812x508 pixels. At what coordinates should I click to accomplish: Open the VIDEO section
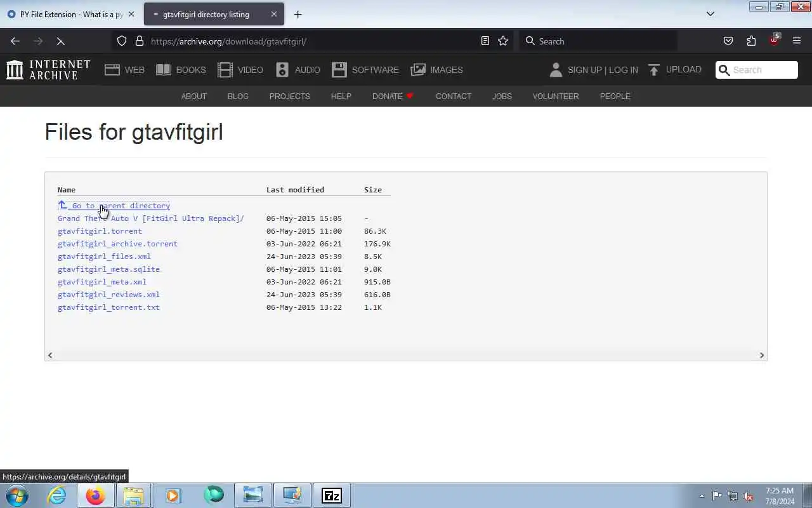coord(240,70)
